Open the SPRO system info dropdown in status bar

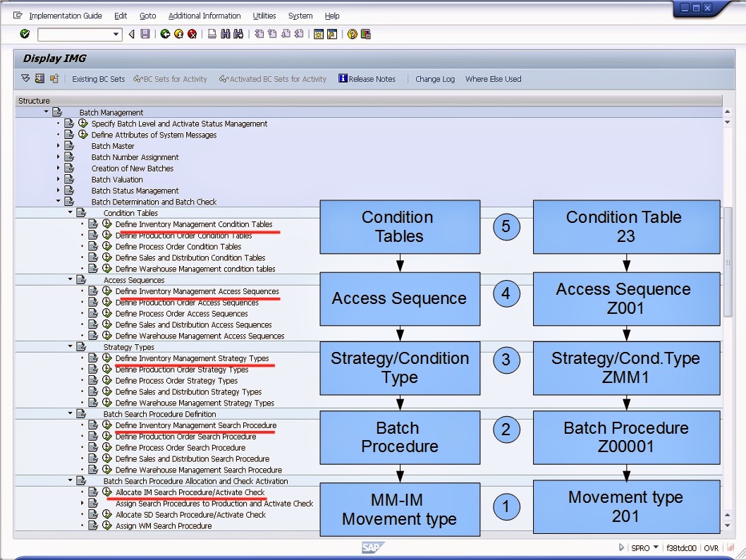point(656,547)
